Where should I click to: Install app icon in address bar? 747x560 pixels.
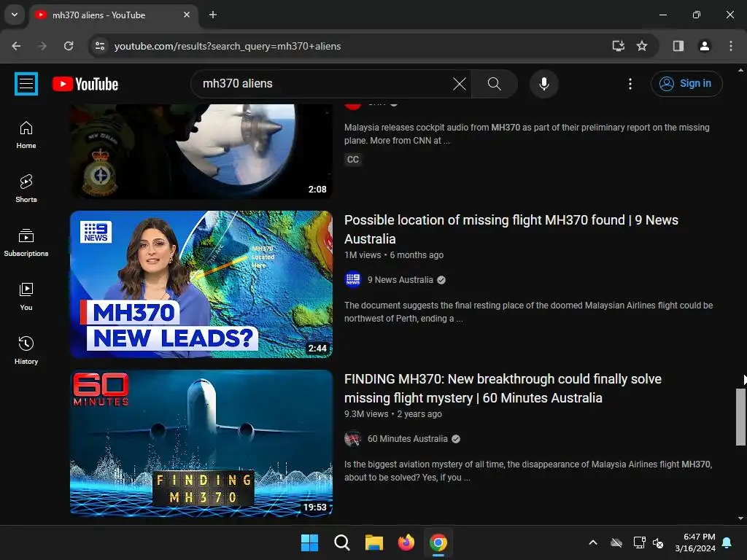tap(618, 46)
